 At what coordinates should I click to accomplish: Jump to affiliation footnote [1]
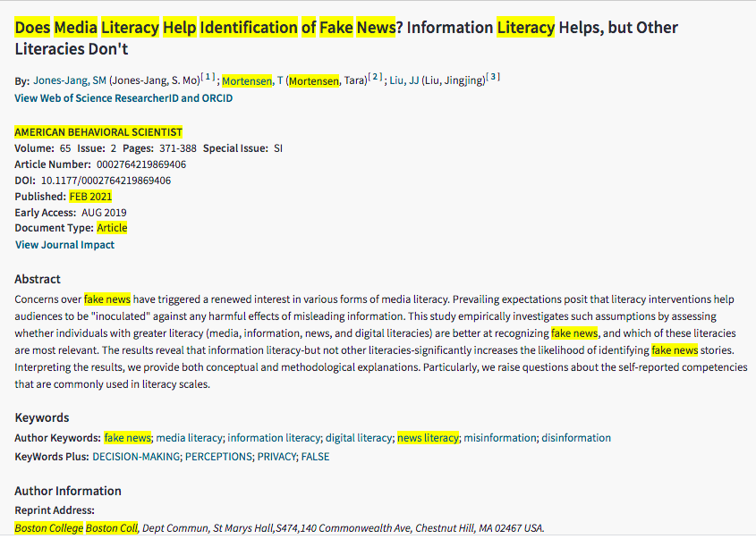208,78
